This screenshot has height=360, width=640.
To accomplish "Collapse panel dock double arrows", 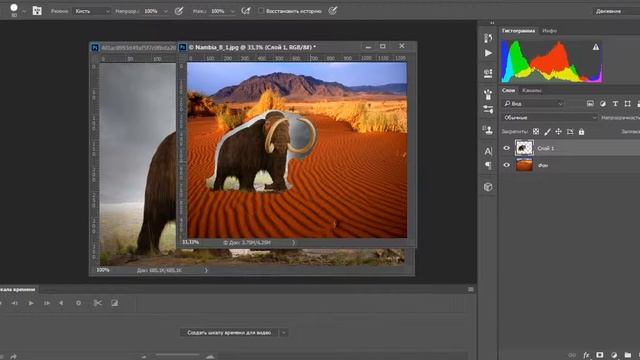I will point(492,23).
